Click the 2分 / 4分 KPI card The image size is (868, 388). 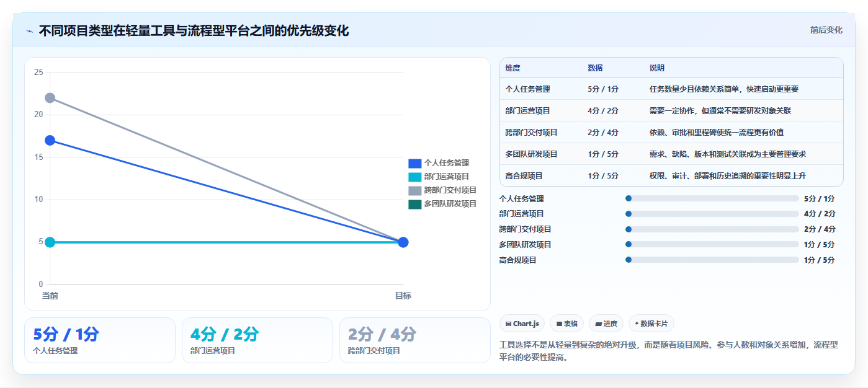coord(415,340)
